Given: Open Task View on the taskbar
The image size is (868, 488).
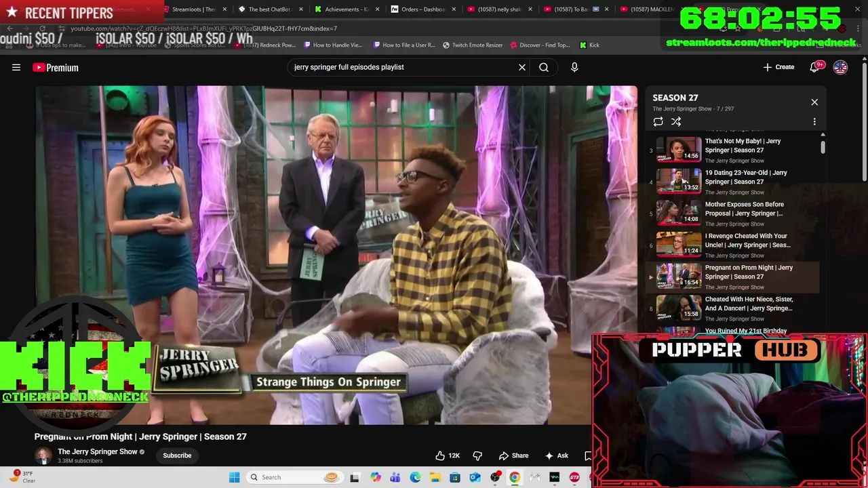Looking at the screenshot, I should [355, 477].
